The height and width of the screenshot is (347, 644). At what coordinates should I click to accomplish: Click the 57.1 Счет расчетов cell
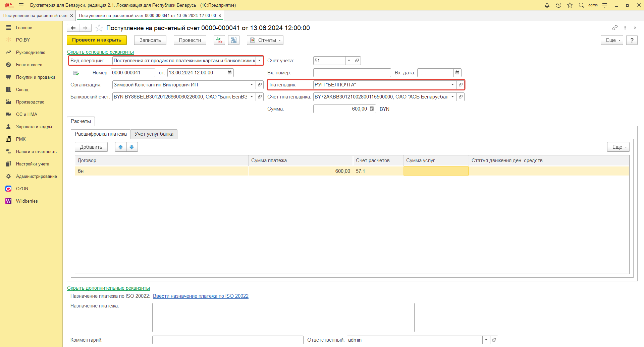(378, 171)
